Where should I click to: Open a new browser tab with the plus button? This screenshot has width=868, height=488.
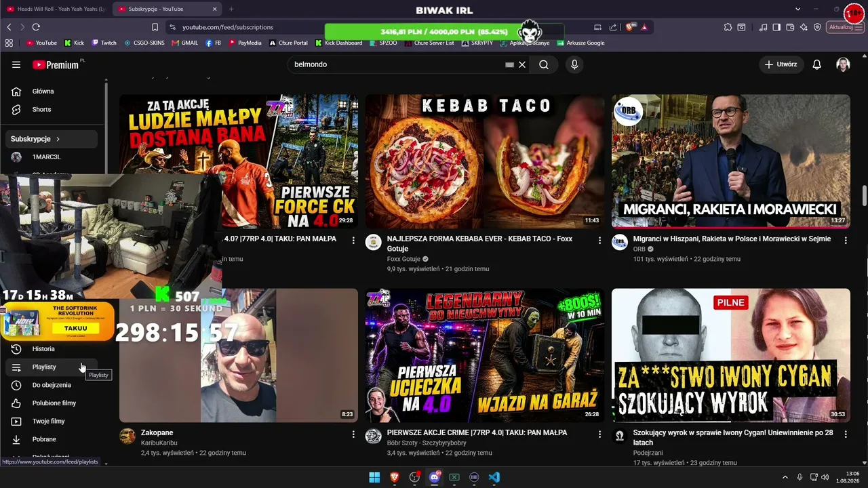pos(231,9)
